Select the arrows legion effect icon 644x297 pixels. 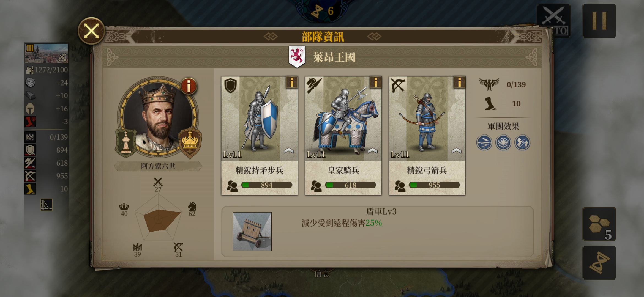click(484, 142)
